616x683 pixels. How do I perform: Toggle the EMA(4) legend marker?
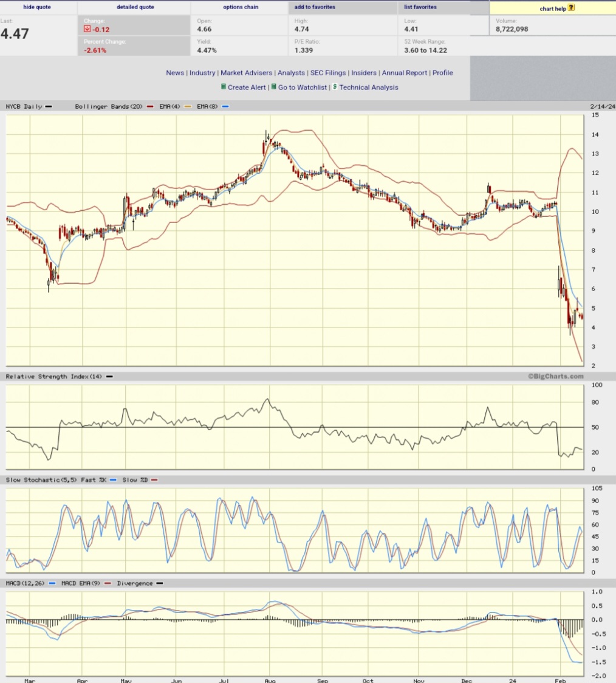coord(187,106)
